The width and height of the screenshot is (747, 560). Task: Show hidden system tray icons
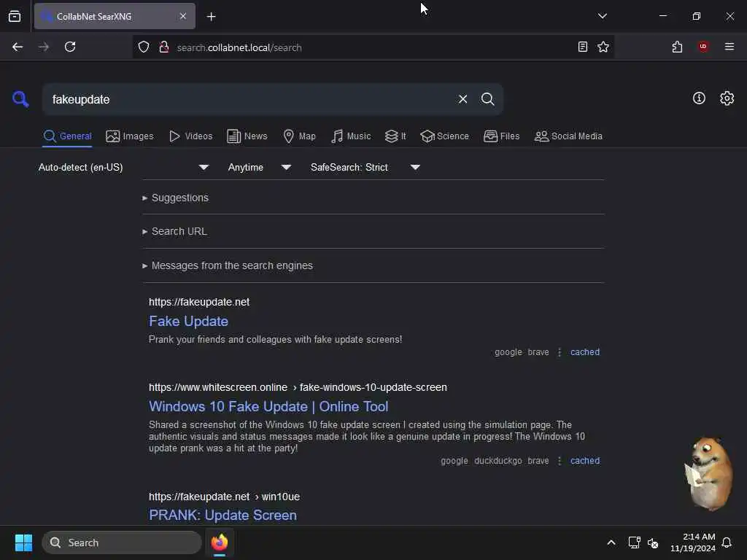(x=611, y=542)
